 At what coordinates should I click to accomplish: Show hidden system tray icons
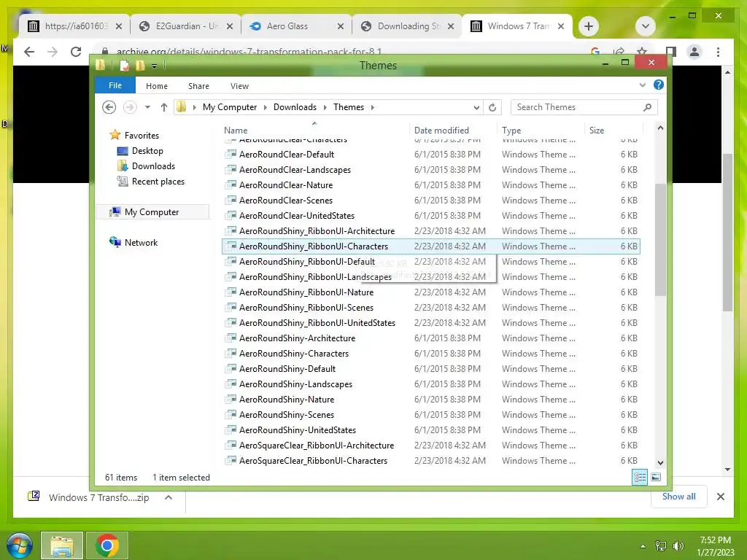(643, 546)
